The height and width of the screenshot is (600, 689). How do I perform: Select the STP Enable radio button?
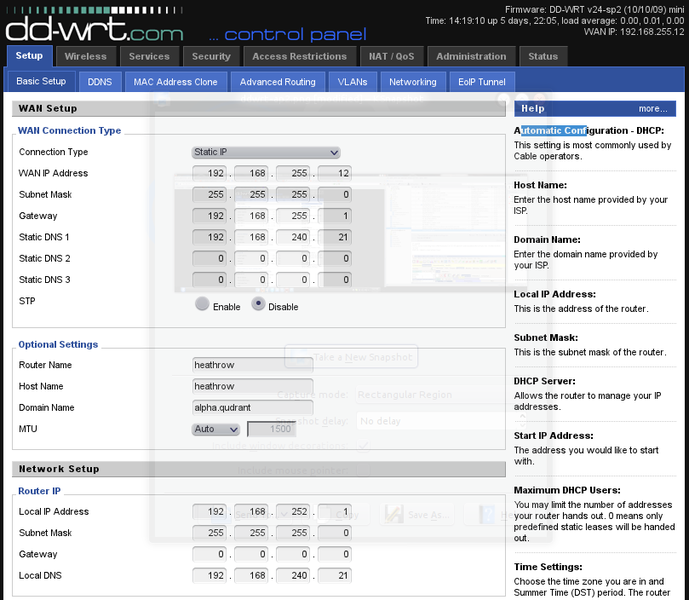[x=203, y=305]
